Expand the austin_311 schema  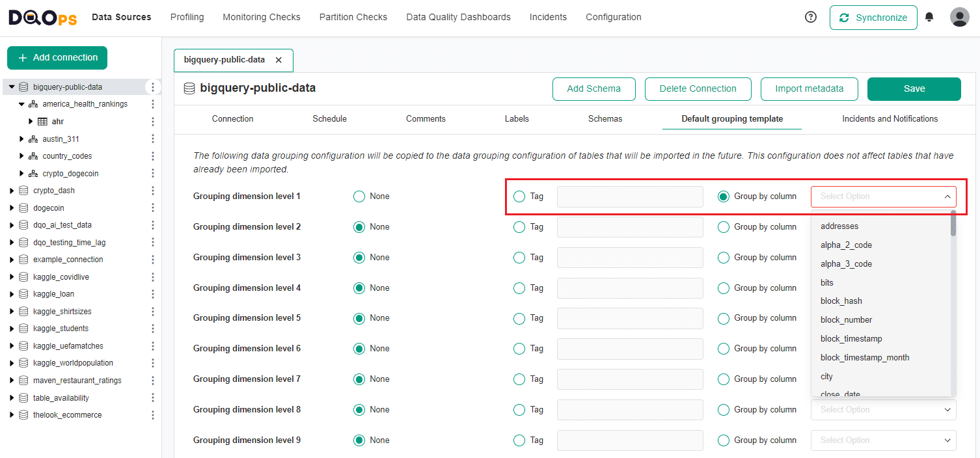[x=21, y=139]
